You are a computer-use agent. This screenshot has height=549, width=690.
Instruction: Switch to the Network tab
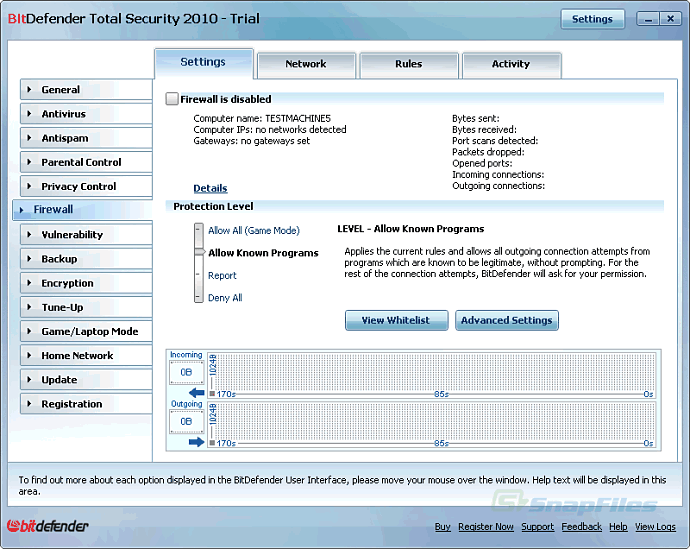(305, 64)
